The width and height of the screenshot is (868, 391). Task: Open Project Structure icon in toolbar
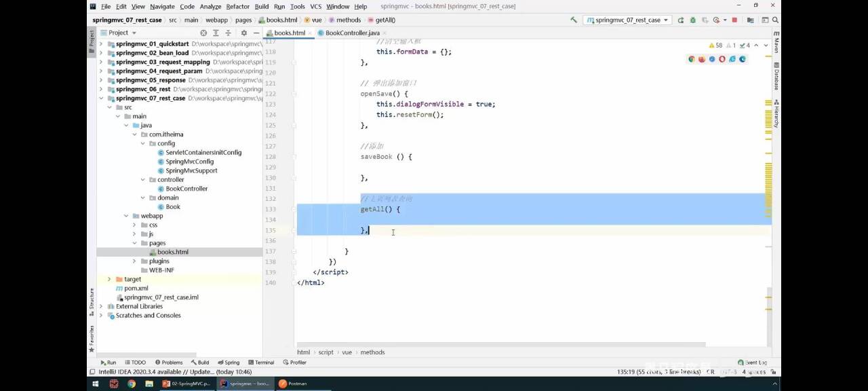click(750, 20)
